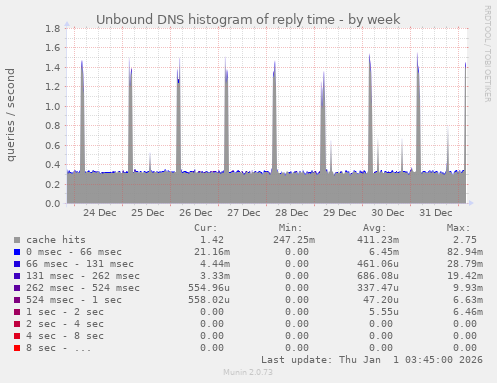Click the '131 msec - 262 msec' legend label
Screen dimensions: 497x383
tap(83, 276)
